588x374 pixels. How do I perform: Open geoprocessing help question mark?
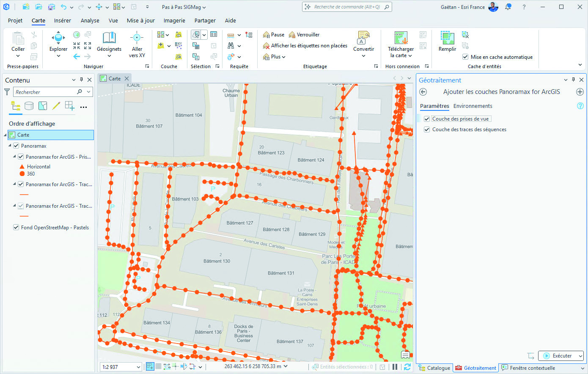coord(580,106)
